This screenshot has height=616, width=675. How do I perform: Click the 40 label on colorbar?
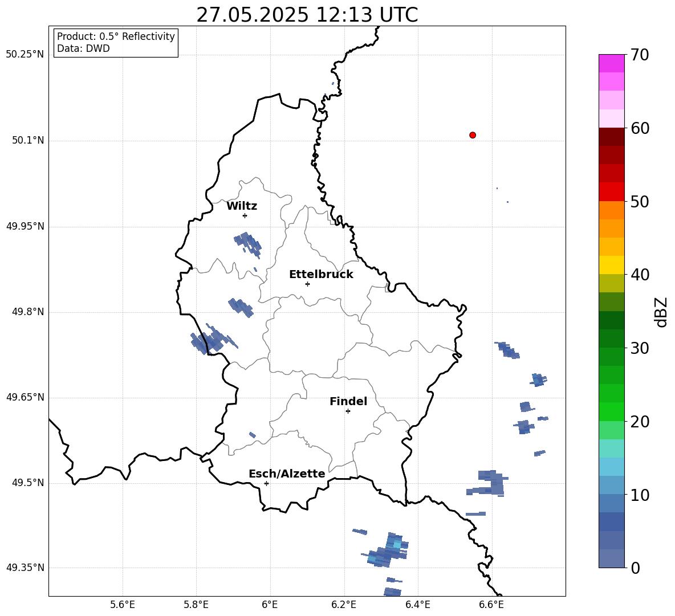[640, 275]
